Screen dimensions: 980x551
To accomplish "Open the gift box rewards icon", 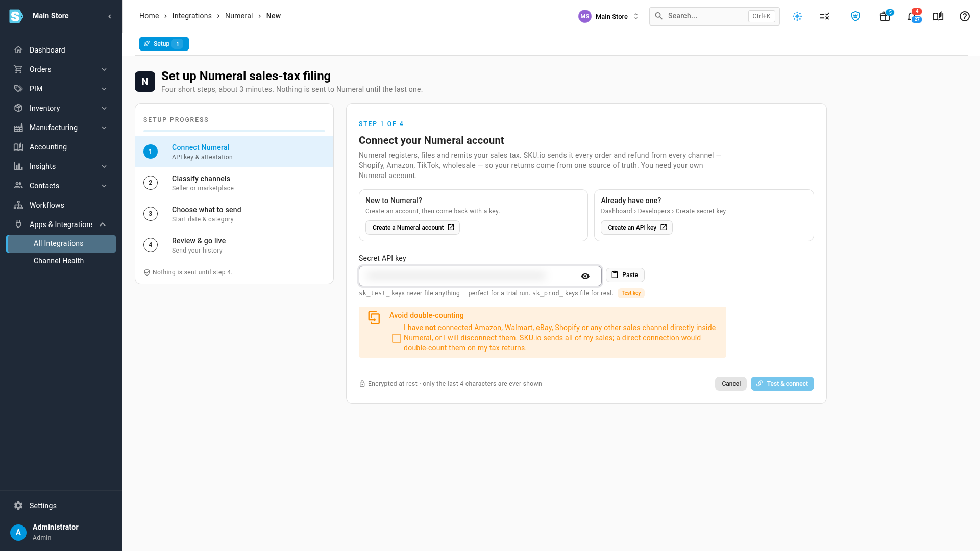I will (x=885, y=16).
